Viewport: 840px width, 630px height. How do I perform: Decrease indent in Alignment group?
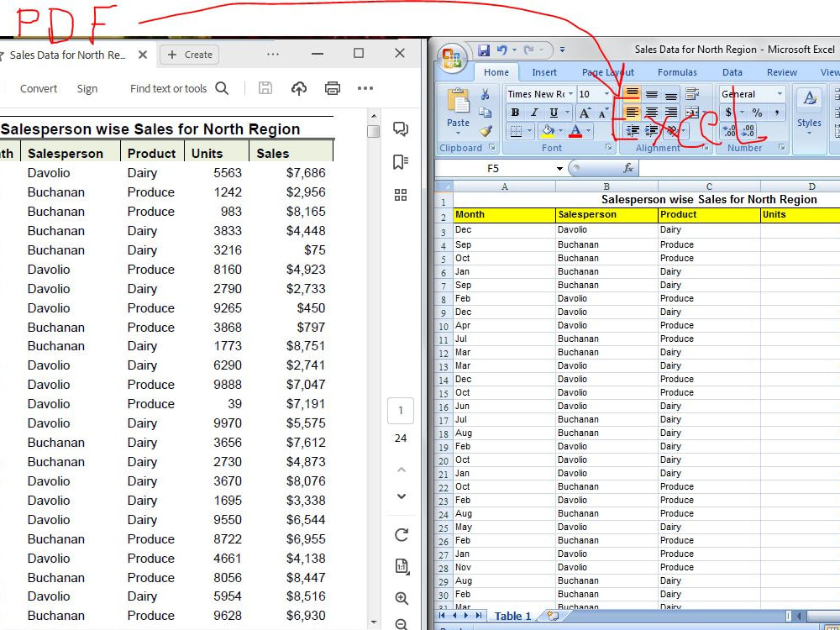[633, 130]
